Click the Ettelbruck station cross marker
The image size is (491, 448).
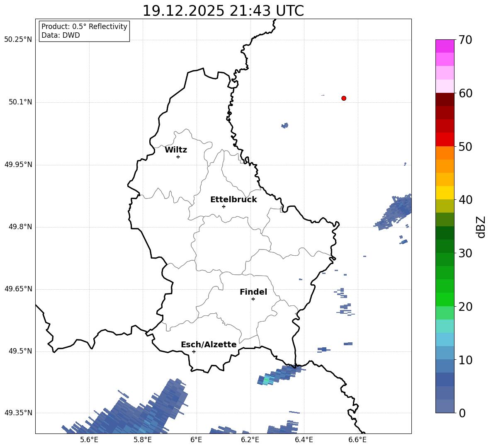(x=224, y=206)
